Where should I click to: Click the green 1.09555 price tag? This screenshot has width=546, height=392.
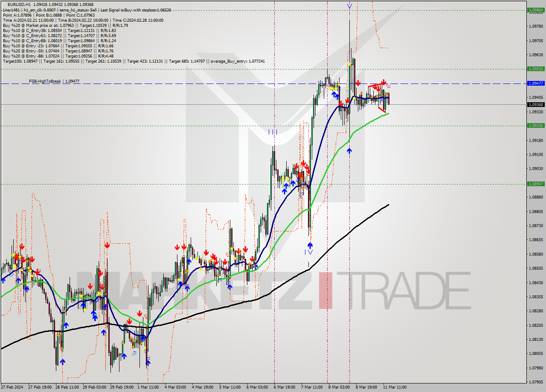[x=535, y=69]
